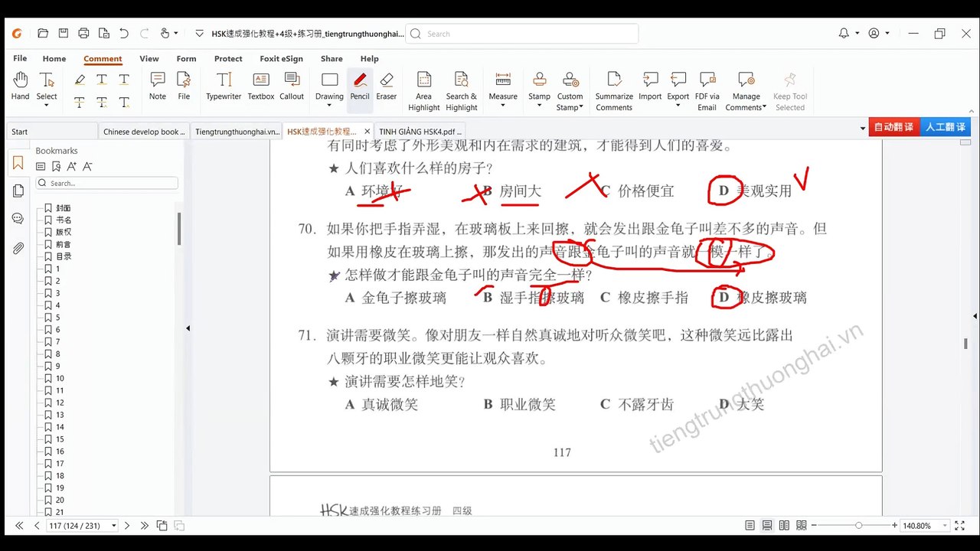Image resolution: width=980 pixels, height=551 pixels.
Task: Switch to facing pages view
Action: 784,526
